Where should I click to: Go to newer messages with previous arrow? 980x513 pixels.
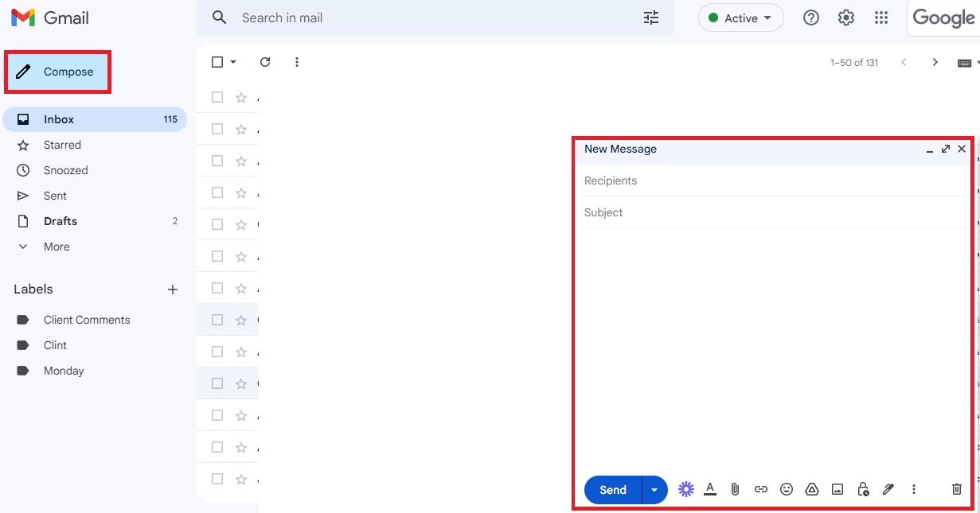pyautogui.click(x=904, y=62)
